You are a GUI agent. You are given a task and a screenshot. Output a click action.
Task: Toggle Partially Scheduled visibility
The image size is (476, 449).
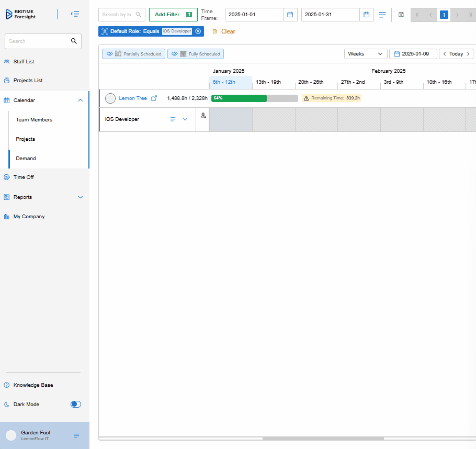pyautogui.click(x=133, y=54)
